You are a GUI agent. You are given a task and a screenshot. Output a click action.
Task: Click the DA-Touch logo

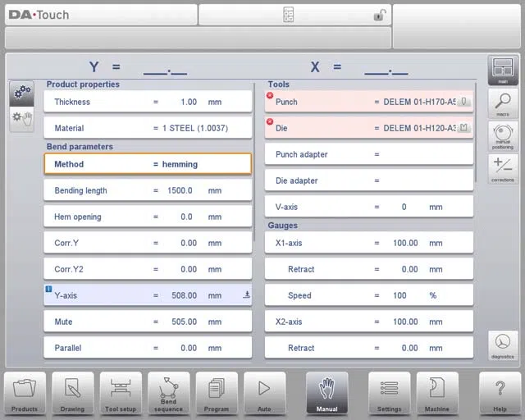(x=39, y=15)
